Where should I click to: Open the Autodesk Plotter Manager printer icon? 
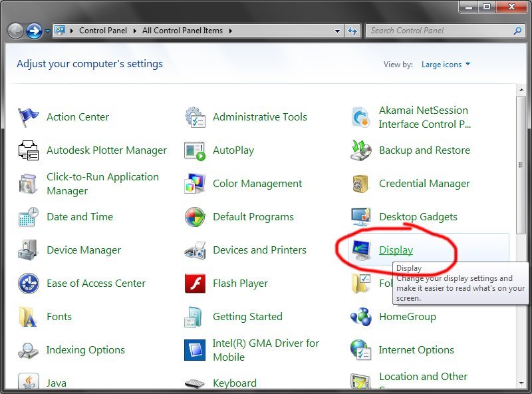28,150
